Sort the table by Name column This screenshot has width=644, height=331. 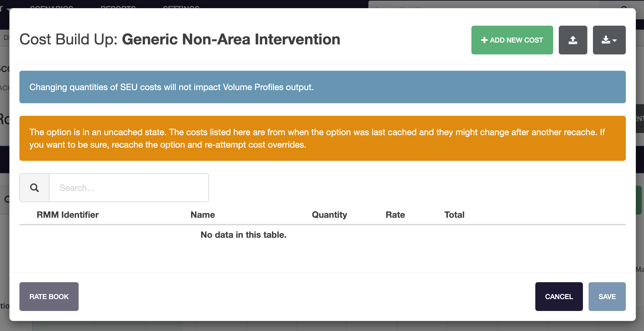[203, 215]
